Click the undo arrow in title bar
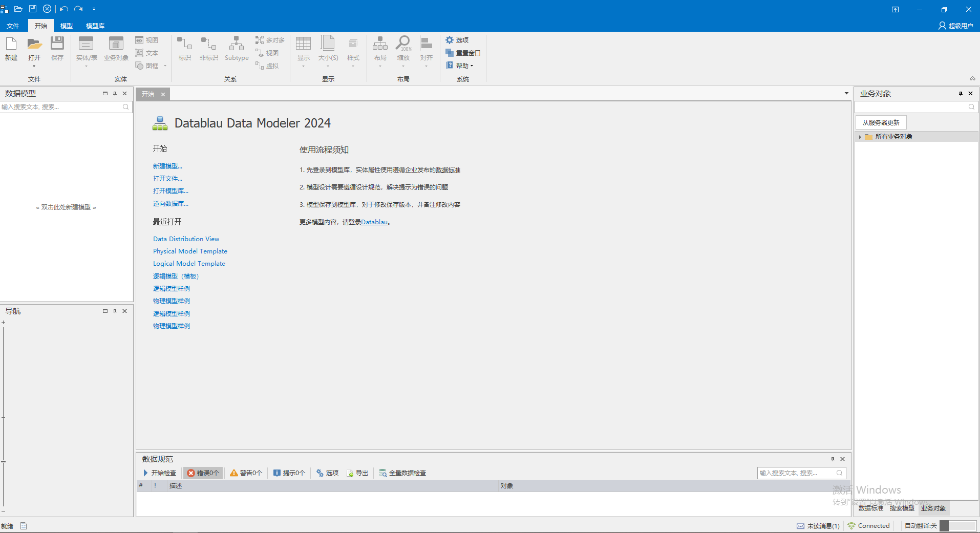This screenshot has width=980, height=533. (x=63, y=9)
